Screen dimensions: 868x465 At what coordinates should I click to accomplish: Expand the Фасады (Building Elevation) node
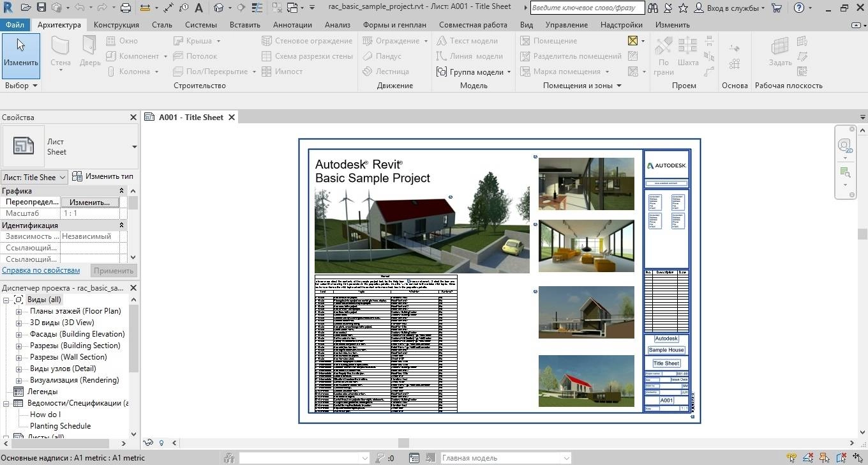tap(19, 335)
